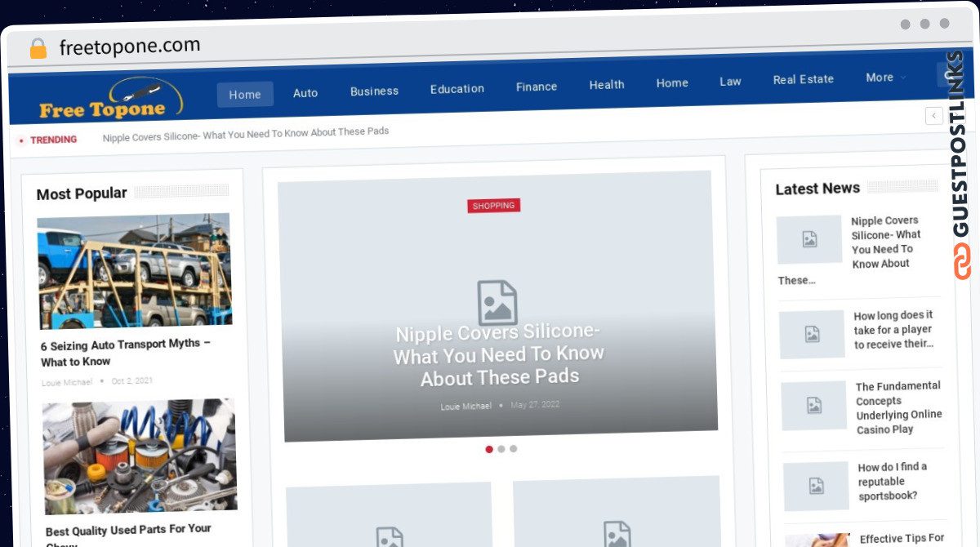Click image placeholder beside Nipple Covers news item
The width and height of the screenshot is (980, 547).
coord(809,239)
